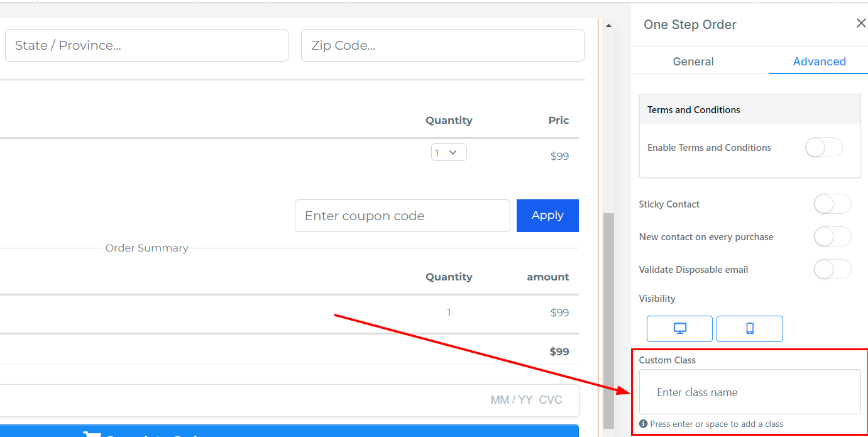
Task: Apply the coupon code
Action: tap(547, 216)
